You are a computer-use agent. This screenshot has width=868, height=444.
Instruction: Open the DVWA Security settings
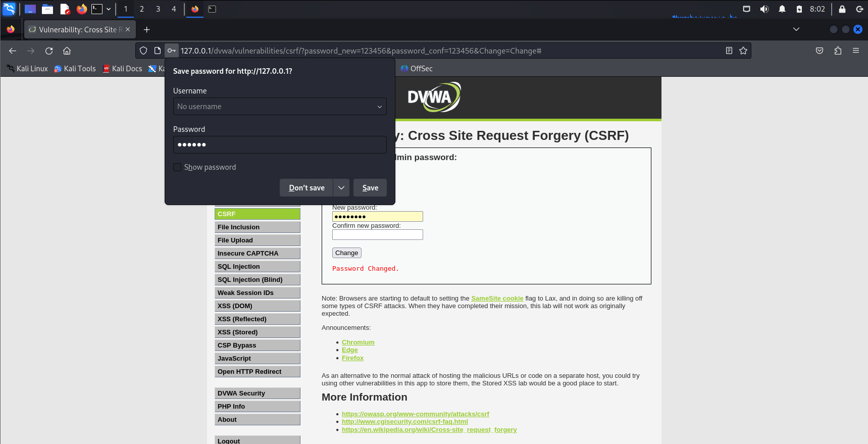pyautogui.click(x=258, y=393)
